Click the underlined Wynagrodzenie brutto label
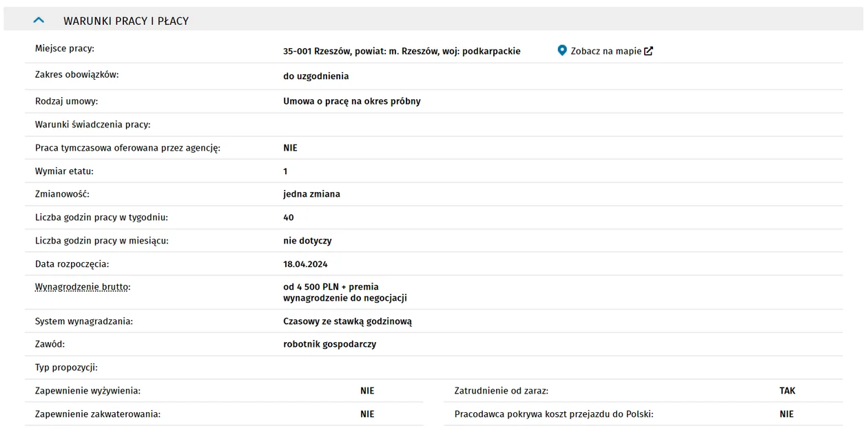Image resolution: width=868 pixels, height=448 pixels. click(83, 287)
